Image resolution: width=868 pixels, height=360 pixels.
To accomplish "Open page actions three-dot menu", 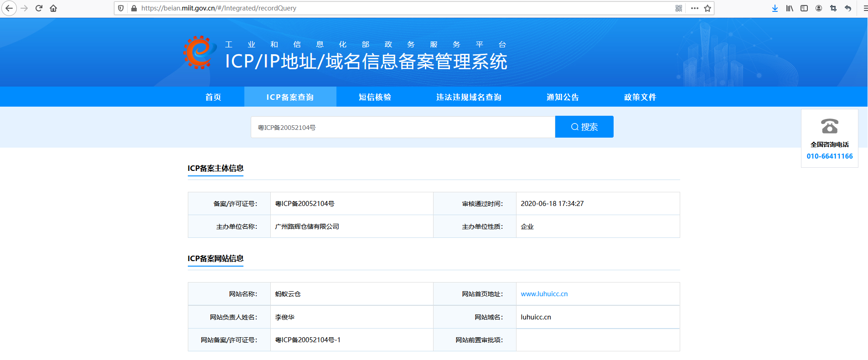I will (x=694, y=8).
